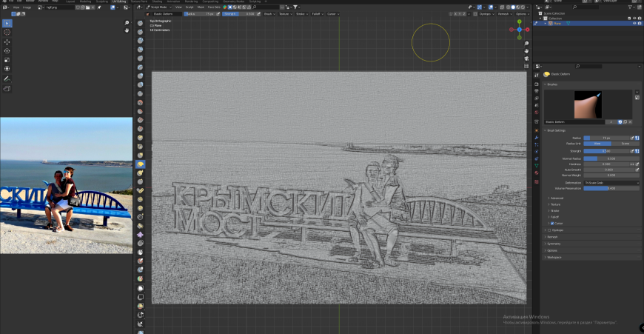Viewport: 644px width, 334px height.
Task: Select the Move tool in UV editor
Action: click(x=7, y=42)
